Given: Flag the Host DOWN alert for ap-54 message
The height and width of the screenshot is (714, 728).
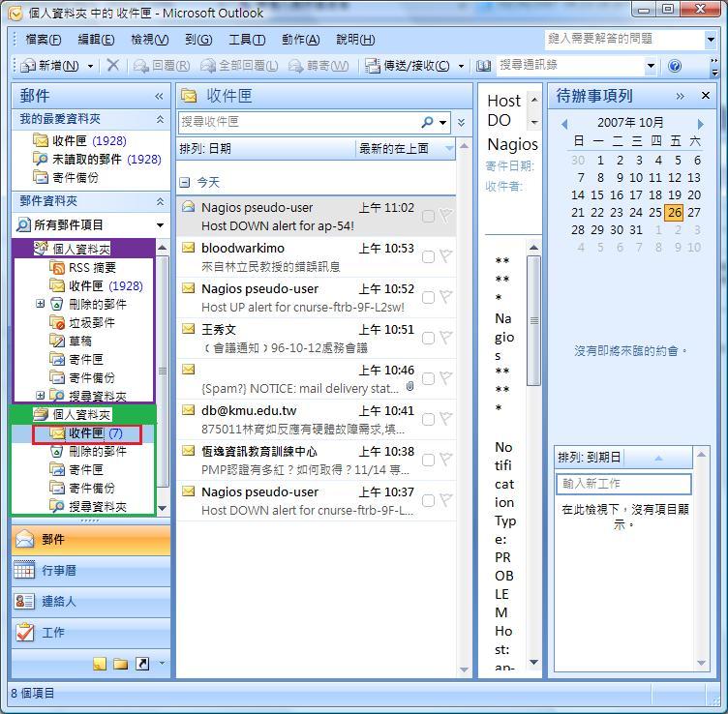Looking at the screenshot, I should pos(445,216).
